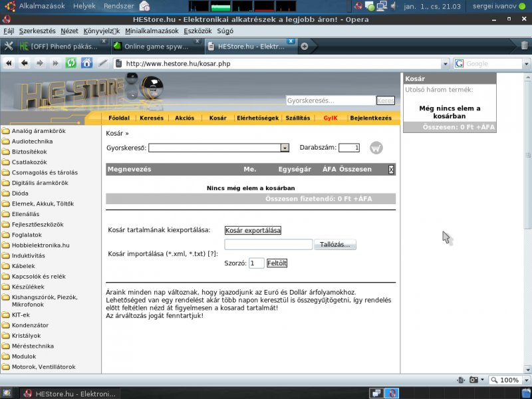The width and height of the screenshot is (532, 399).
Task: Click the Szorzó multiplier field
Action: (256, 263)
